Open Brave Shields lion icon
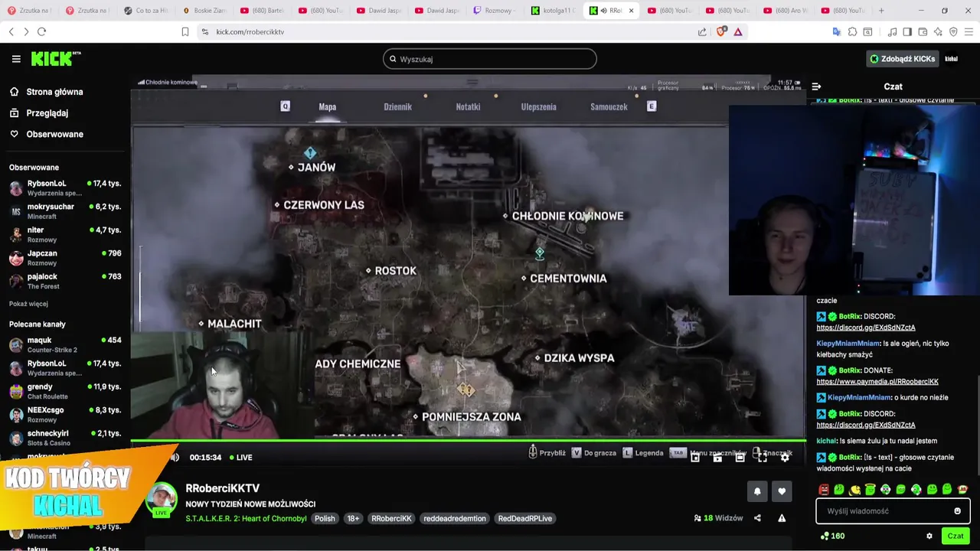 (721, 31)
